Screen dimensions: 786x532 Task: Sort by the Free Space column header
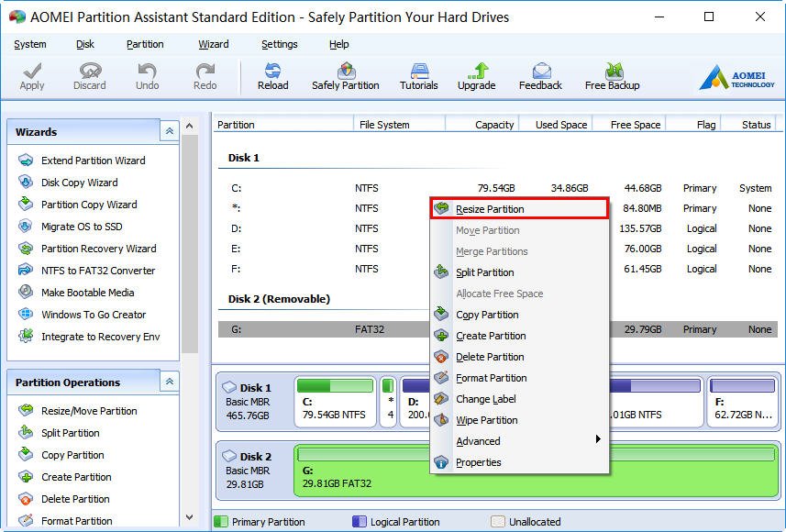628,125
